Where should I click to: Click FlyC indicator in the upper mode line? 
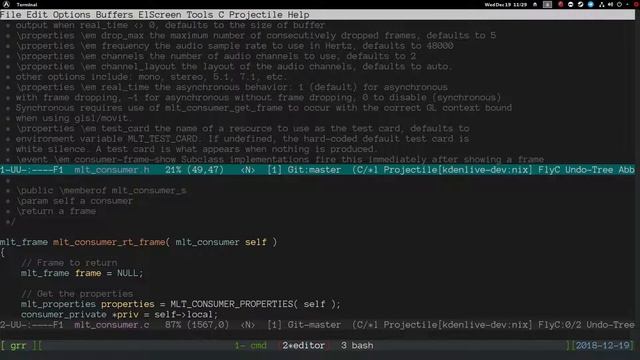pyautogui.click(x=549, y=170)
